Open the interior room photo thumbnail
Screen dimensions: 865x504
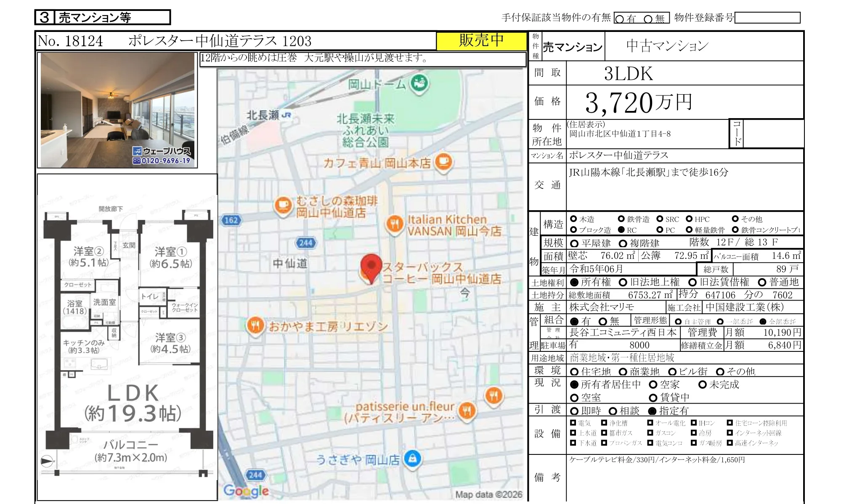coord(117,110)
